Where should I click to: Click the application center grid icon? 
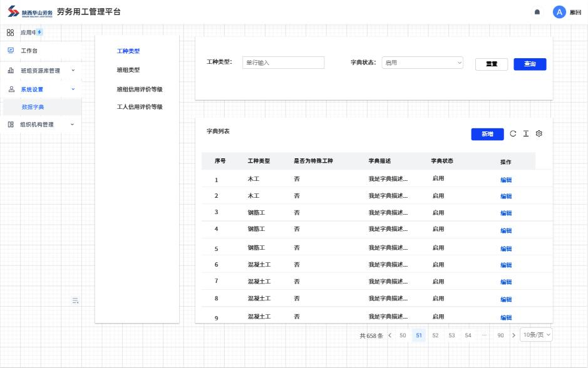coord(10,33)
